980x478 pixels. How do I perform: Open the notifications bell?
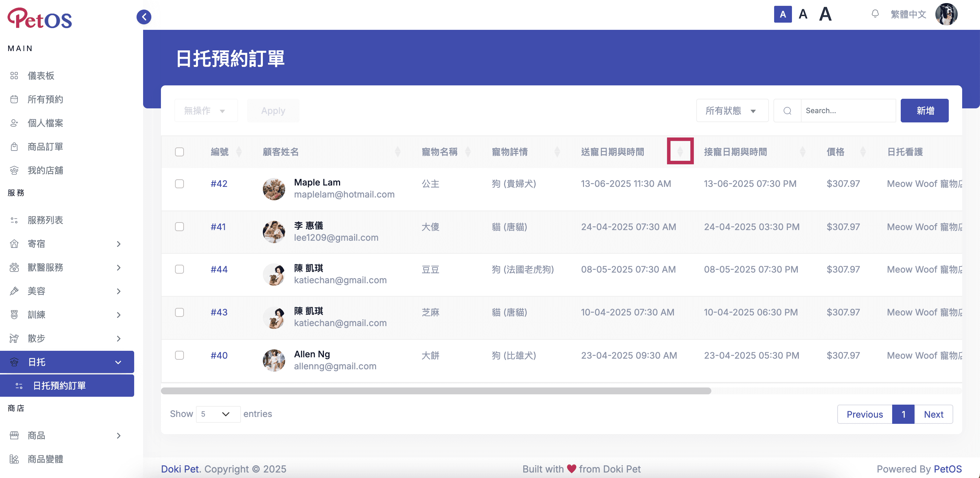point(875,14)
